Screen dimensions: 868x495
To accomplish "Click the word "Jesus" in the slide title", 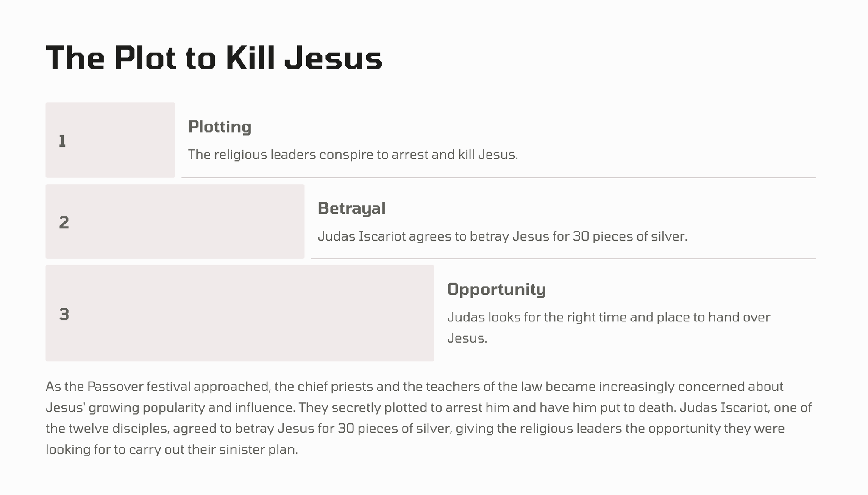I will tap(333, 58).
